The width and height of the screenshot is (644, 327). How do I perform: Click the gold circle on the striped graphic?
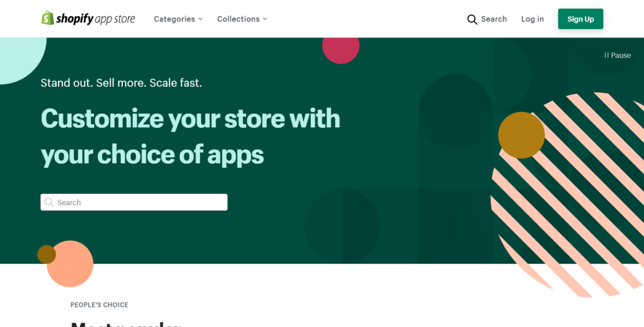521,135
